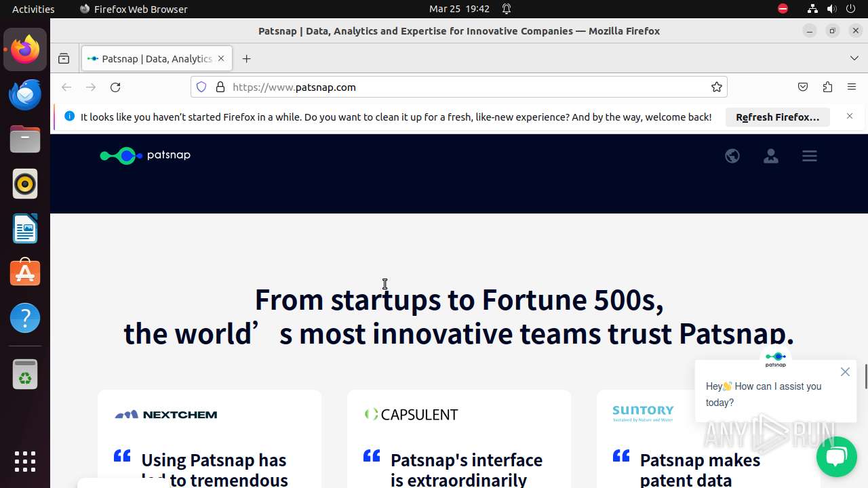The width and height of the screenshot is (868, 488).
Task: Bookmark this page with the star
Action: pyautogui.click(x=716, y=87)
